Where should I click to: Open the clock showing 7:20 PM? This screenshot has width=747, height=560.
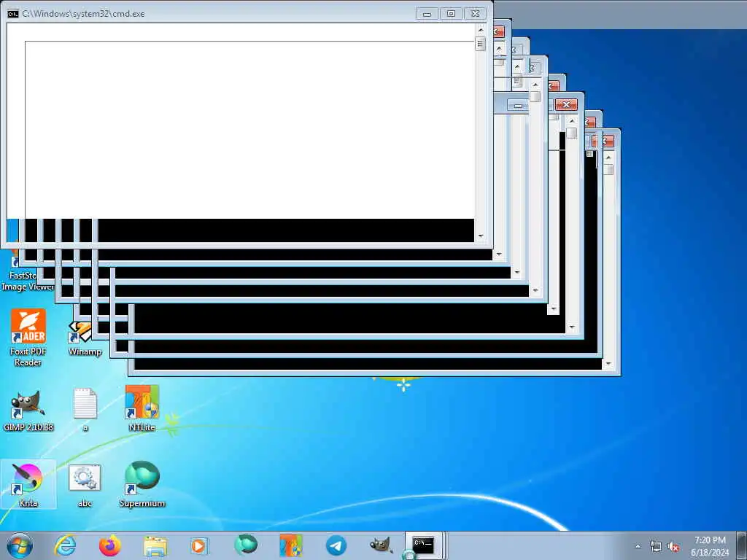click(710, 545)
